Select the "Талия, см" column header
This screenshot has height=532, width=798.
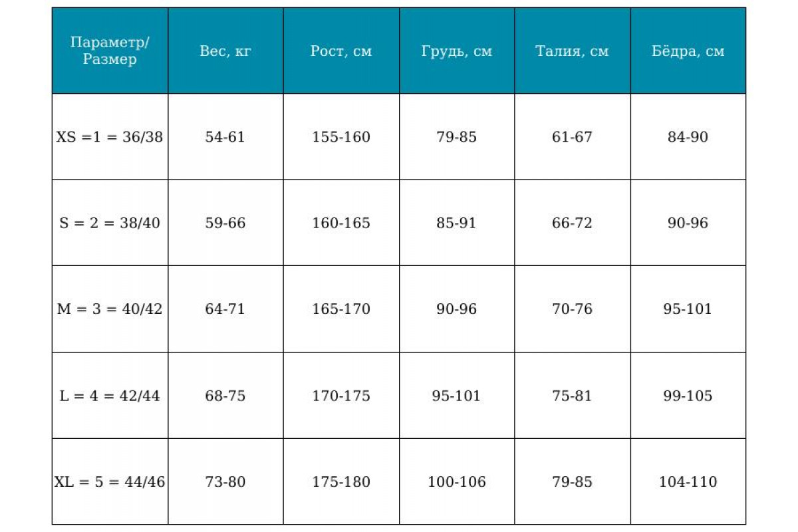[x=572, y=51]
